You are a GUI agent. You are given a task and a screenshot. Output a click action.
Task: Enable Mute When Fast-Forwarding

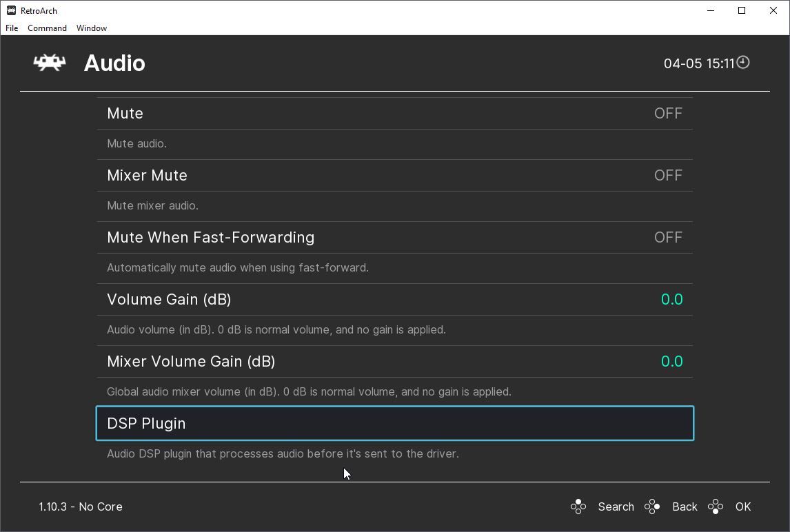click(x=667, y=237)
